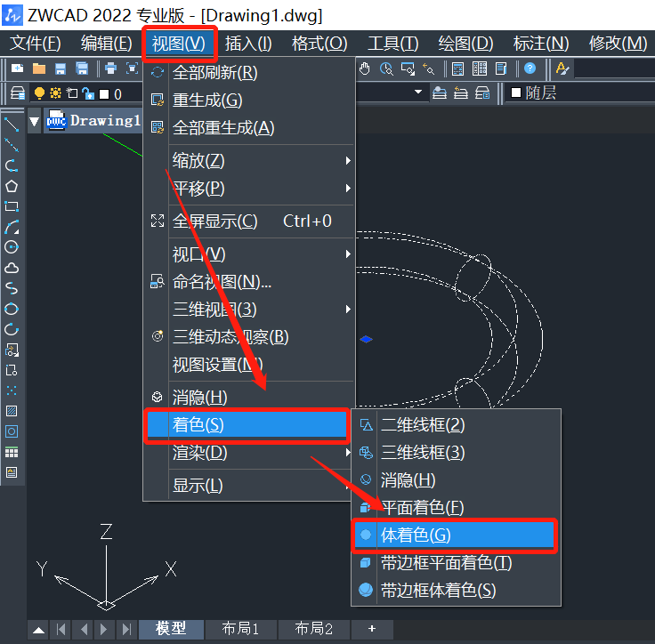Select the Hatch tool
Image resolution: width=655 pixels, height=644 pixels.
[12, 411]
